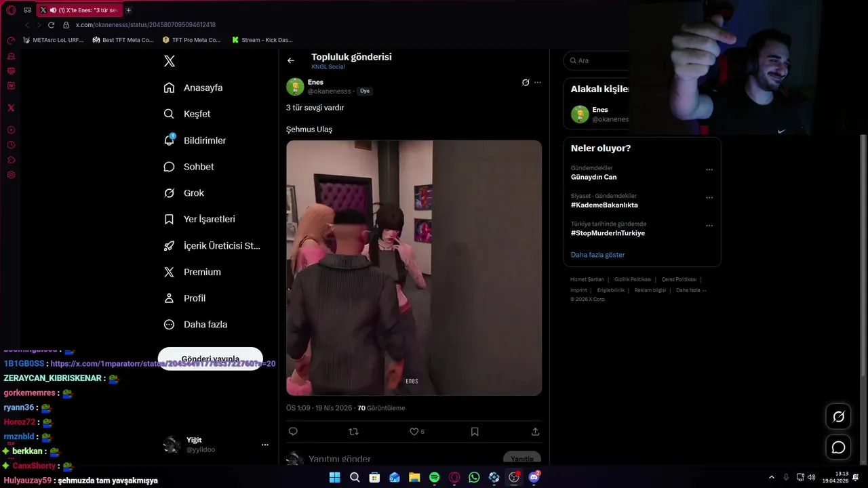Expand the footer Daha fazla links
Image resolution: width=868 pixels, height=488 pixels.
[691, 290]
